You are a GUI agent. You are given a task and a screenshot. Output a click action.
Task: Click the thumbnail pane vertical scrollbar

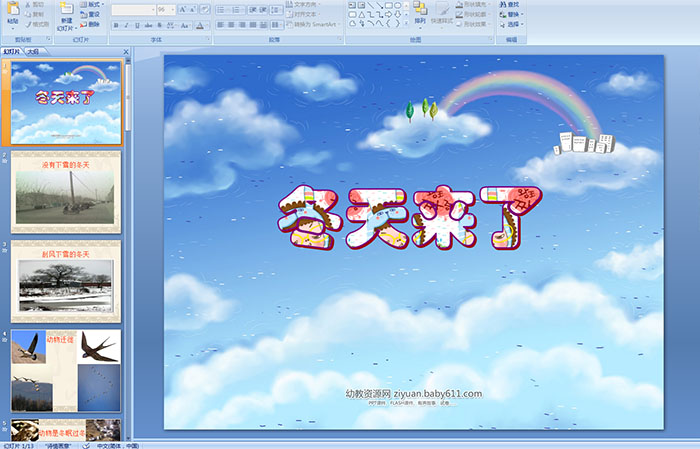tap(129, 250)
